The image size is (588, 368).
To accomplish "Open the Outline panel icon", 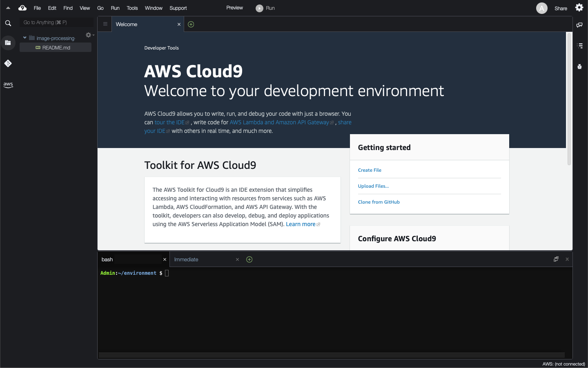I will point(580,46).
